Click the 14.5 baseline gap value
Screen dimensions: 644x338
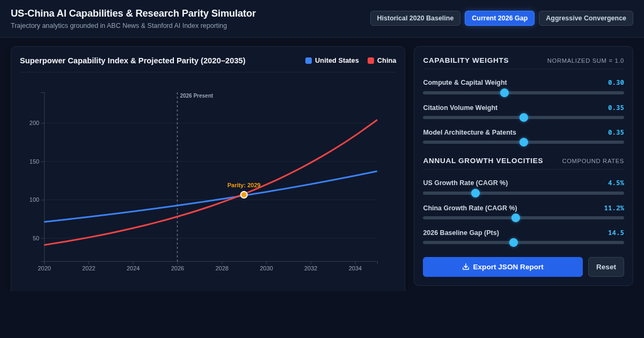point(616,233)
